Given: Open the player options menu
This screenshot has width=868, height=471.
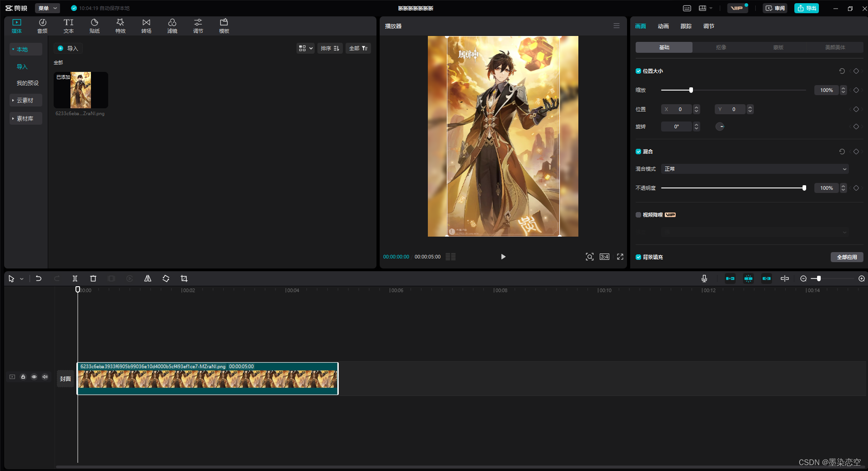Looking at the screenshot, I should point(617,26).
